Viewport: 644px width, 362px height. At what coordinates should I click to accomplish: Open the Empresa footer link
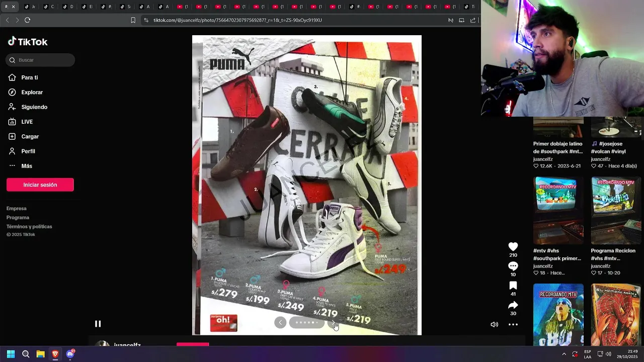point(17,208)
